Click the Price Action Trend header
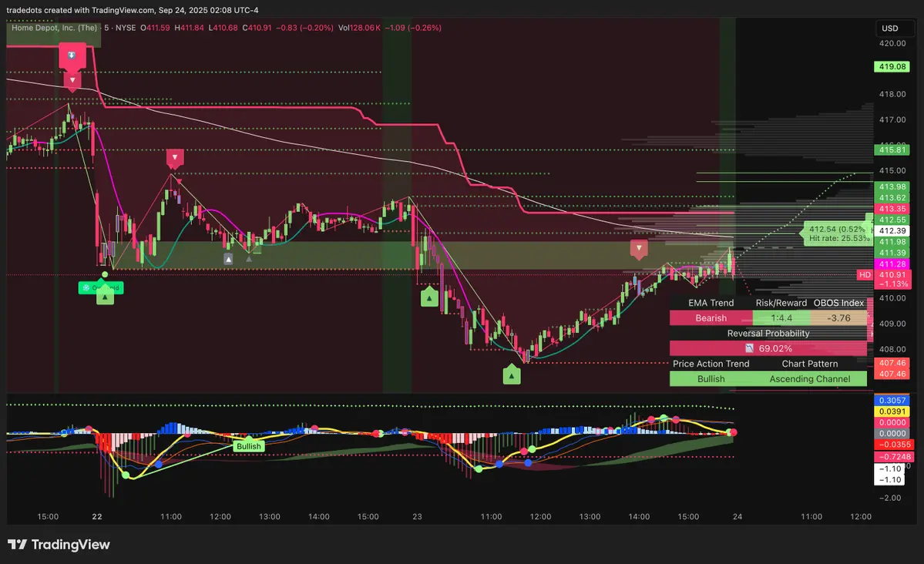 [x=711, y=364]
